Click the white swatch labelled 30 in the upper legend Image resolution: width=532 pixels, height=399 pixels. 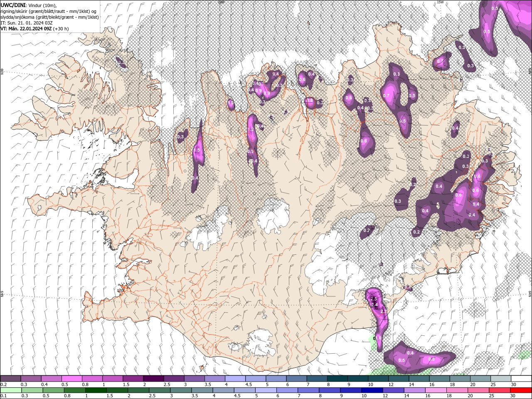[x=521, y=379]
